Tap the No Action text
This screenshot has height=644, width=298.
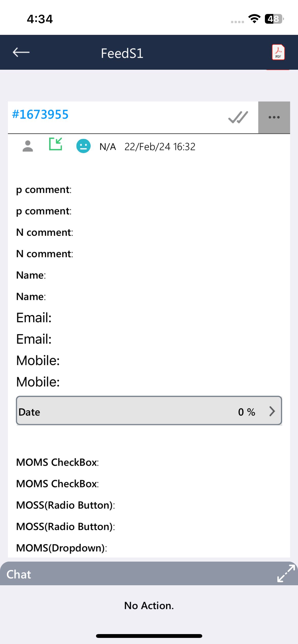click(x=149, y=606)
